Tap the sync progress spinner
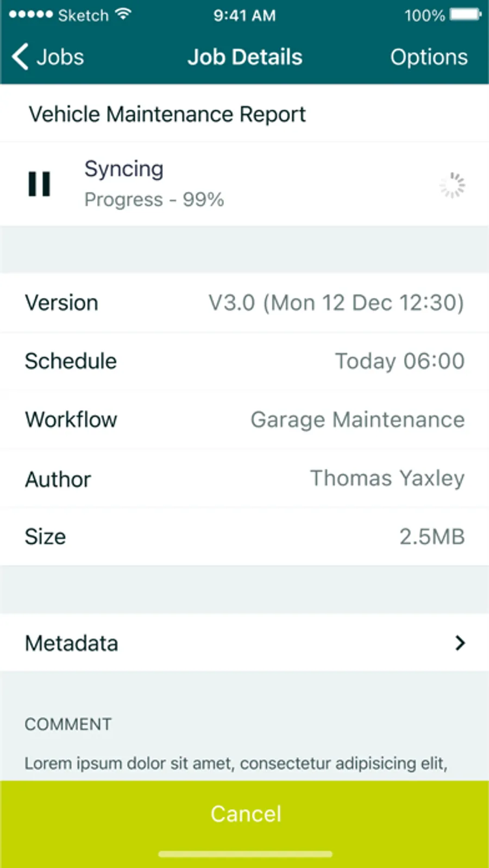This screenshot has width=489, height=868. tap(452, 185)
